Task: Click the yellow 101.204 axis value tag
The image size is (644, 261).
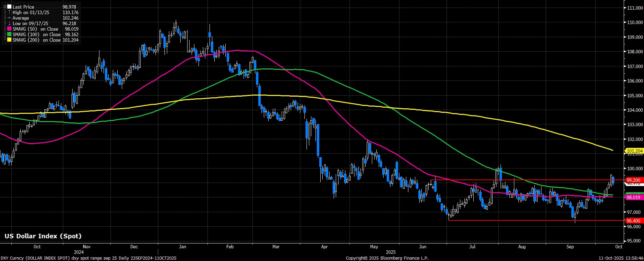Action: pyautogui.click(x=634, y=151)
